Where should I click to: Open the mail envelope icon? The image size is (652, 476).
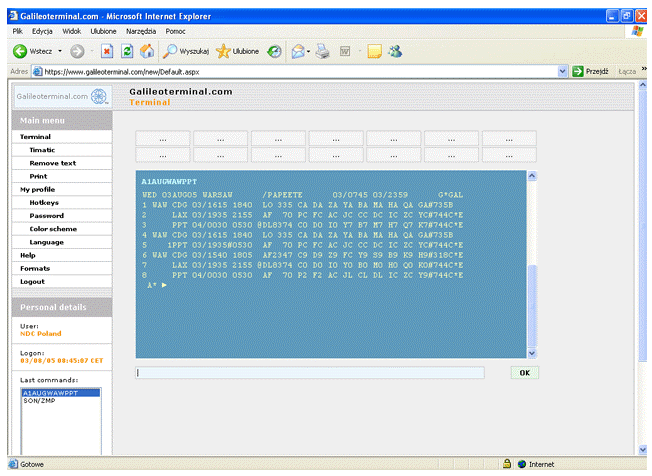pos(298,52)
